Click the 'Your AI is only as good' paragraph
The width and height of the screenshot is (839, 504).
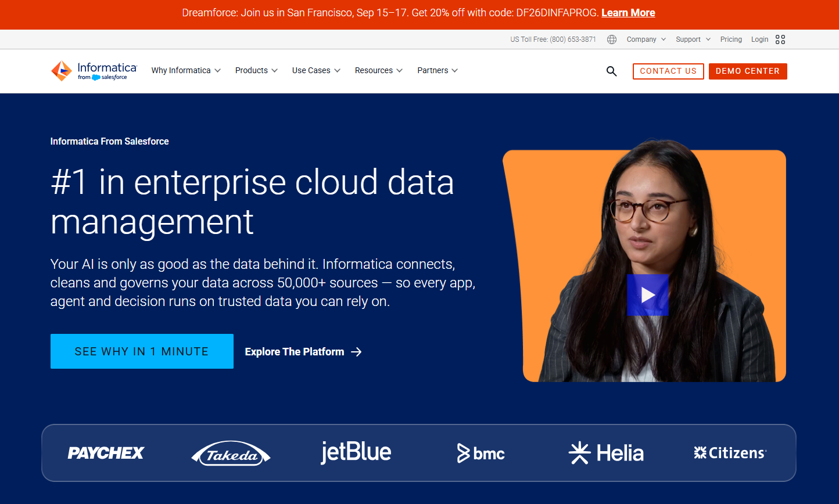pyautogui.click(x=263, y=283)
